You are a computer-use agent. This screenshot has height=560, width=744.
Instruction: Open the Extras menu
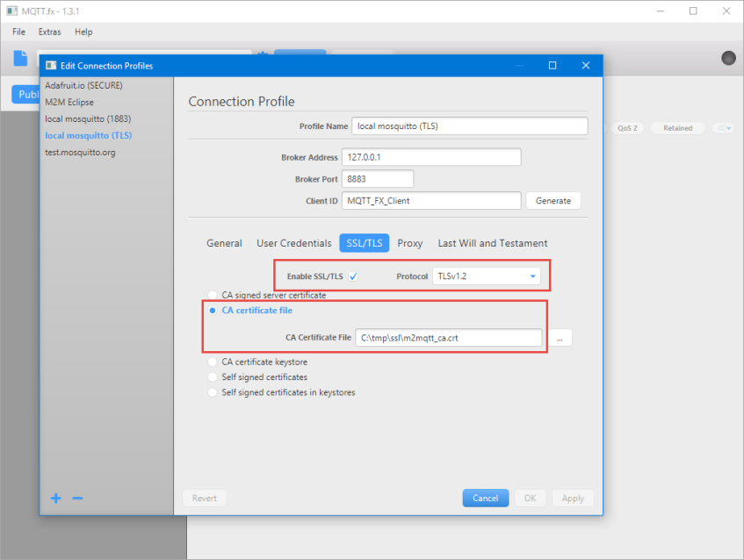[49, 32]
